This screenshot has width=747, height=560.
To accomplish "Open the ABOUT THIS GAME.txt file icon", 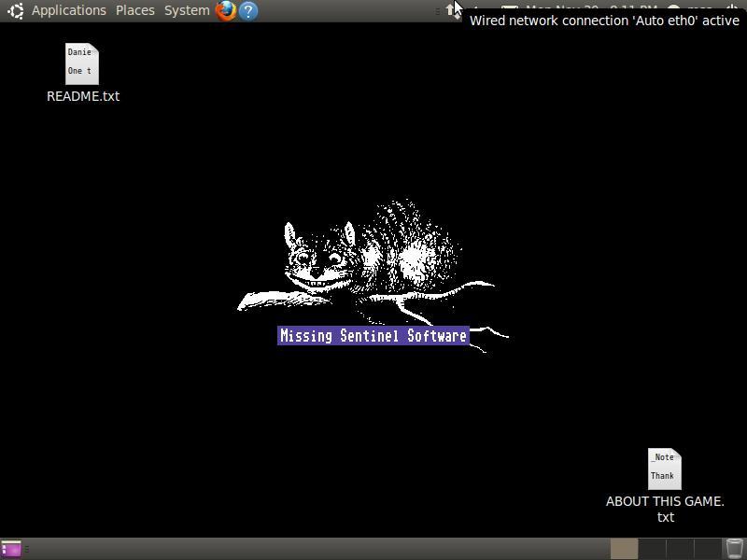I will pos(664,469).
